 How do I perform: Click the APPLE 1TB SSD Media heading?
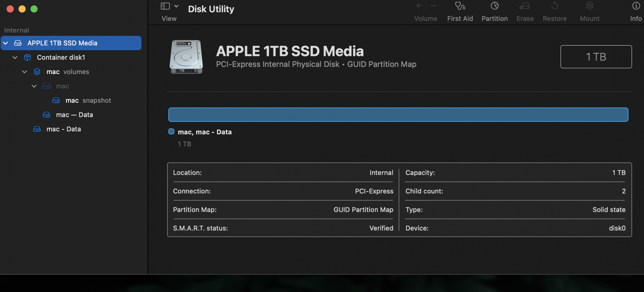click(x=290, y=51)
